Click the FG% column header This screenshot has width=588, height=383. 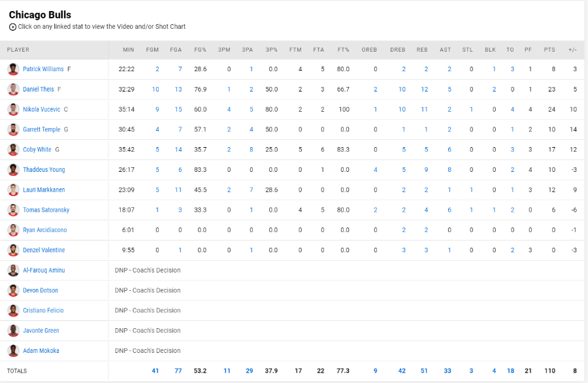[x=201, y=50]
